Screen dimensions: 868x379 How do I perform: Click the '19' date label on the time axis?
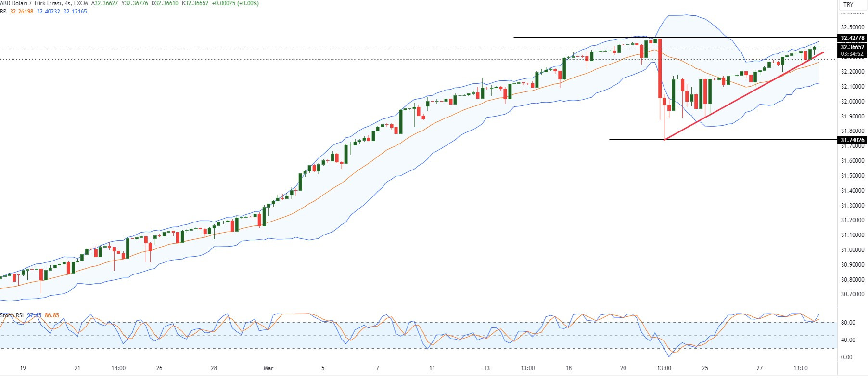click(x=23, y=368)
